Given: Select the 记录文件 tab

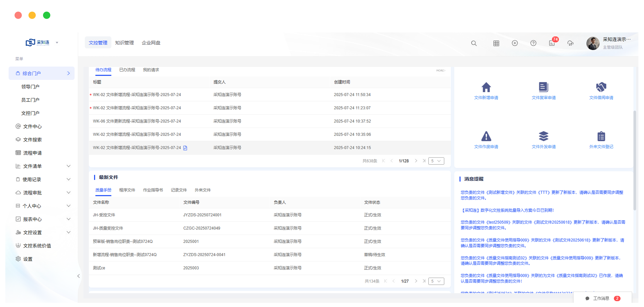Looking at the screenshot, I should point(179,190).
